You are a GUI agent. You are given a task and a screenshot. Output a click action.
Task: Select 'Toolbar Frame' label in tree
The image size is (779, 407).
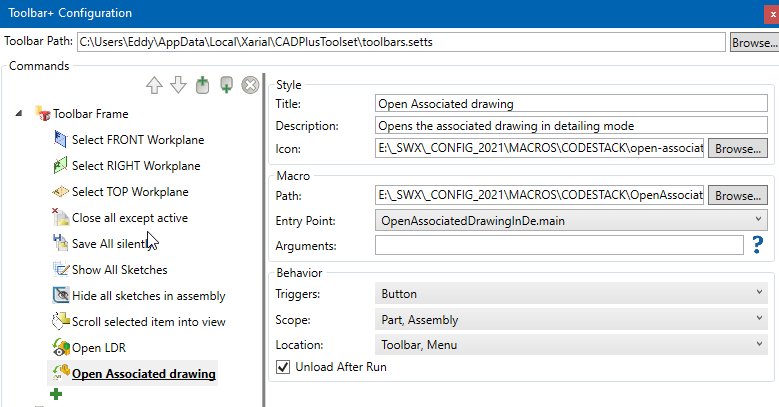[91, 114]
